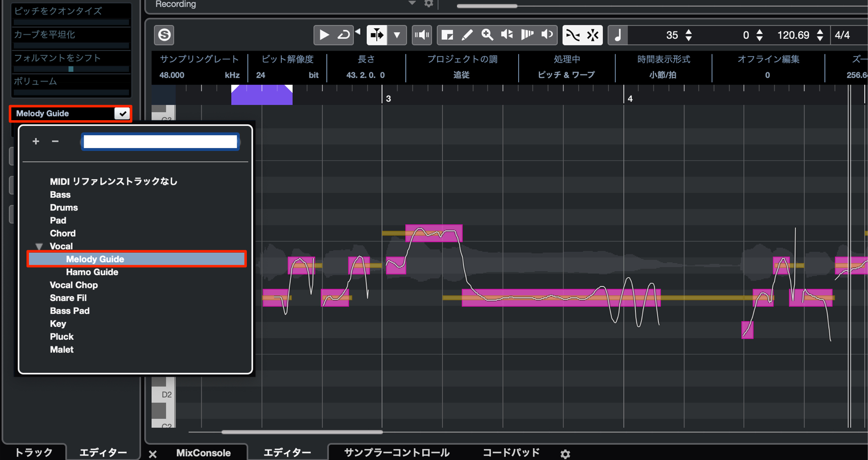
Task: Open サンプラーコントロール tab
Action: pos(397,452)
